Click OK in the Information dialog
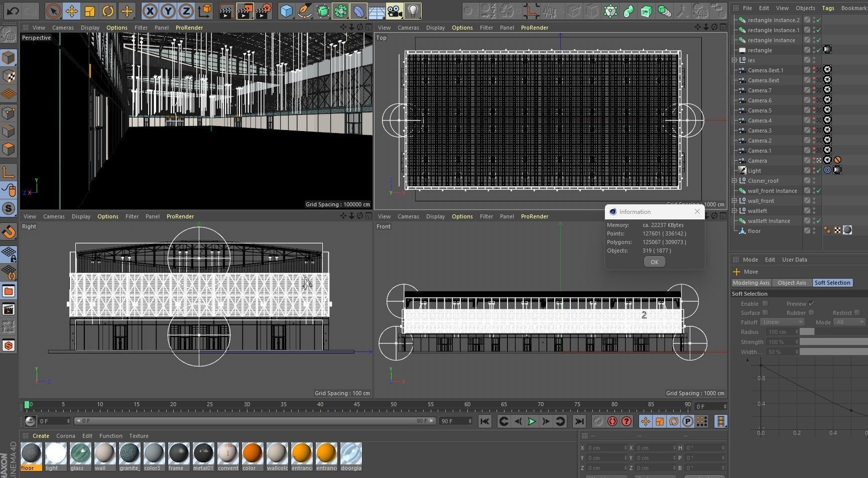 click(654, 262)
